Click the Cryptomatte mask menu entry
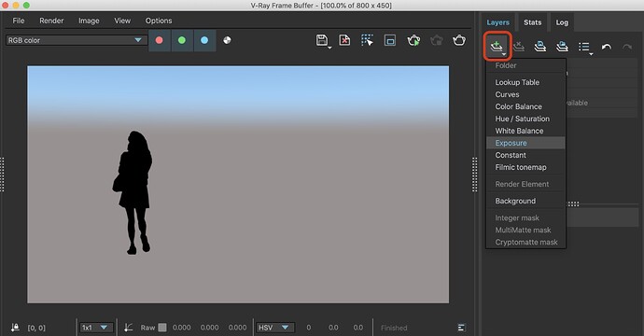This screenshot has height=336, width=644. coord(526,242)
